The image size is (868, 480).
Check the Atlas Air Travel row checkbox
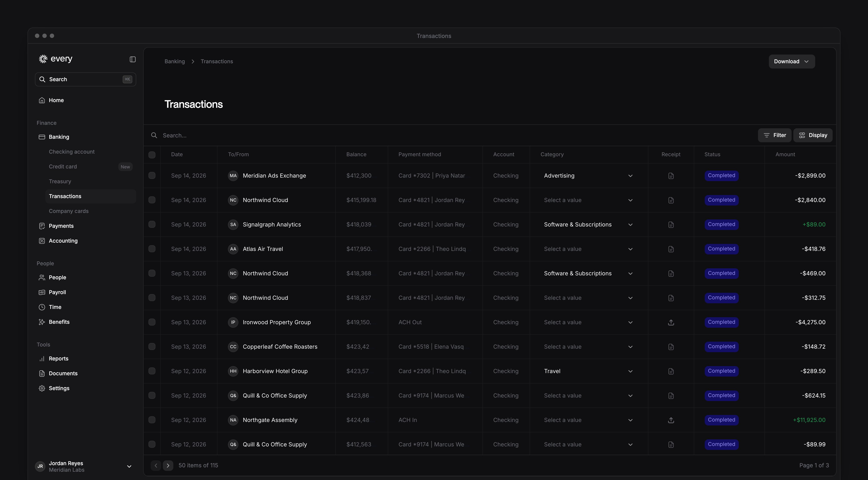click(x=152, y=249)
